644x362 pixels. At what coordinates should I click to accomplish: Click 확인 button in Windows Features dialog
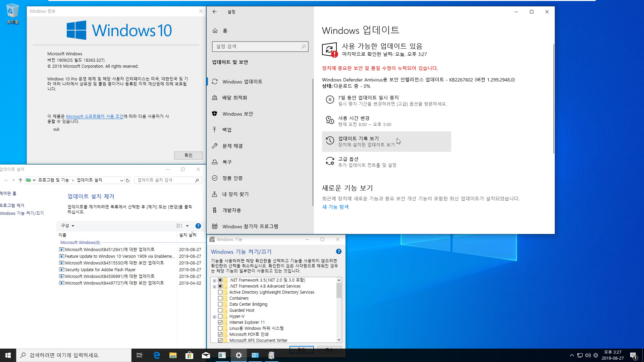pyautogui.click(x=302, y=350)
